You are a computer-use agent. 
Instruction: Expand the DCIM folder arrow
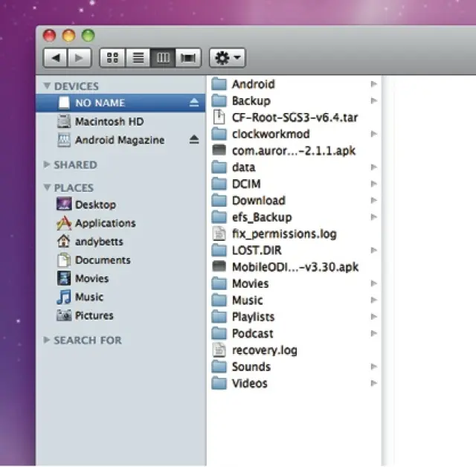coord(373,184)
